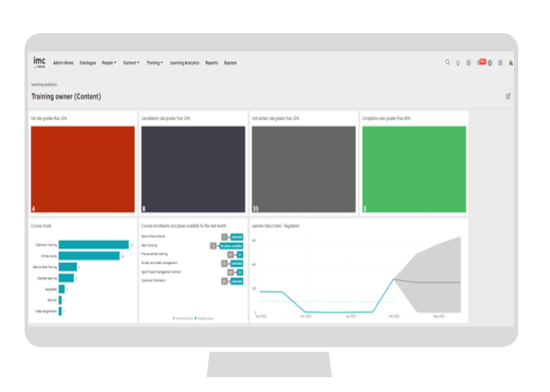Click the edit dashboard pencil icon

(508, 97)
